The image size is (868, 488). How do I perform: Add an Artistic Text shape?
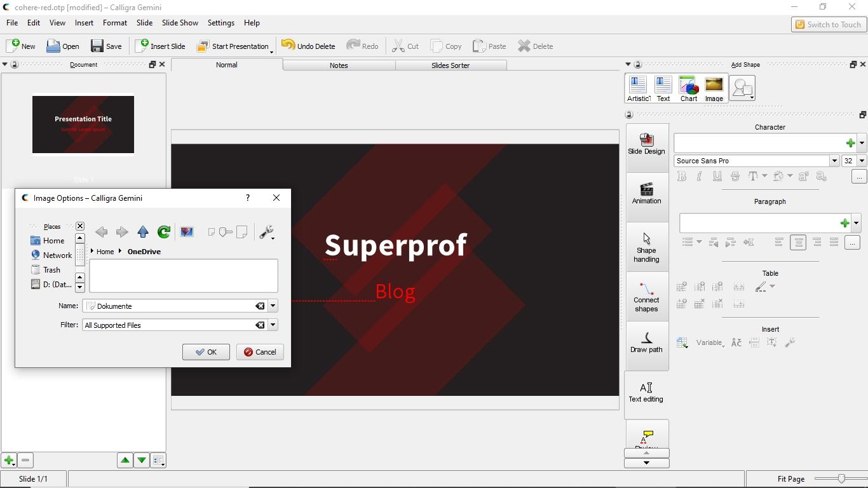[x=638, y=88]
